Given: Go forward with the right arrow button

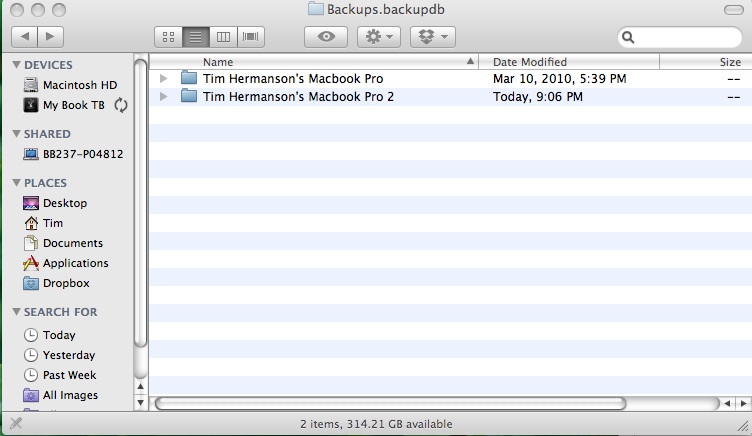Looking at the screenshot, I should click(50, 36).
